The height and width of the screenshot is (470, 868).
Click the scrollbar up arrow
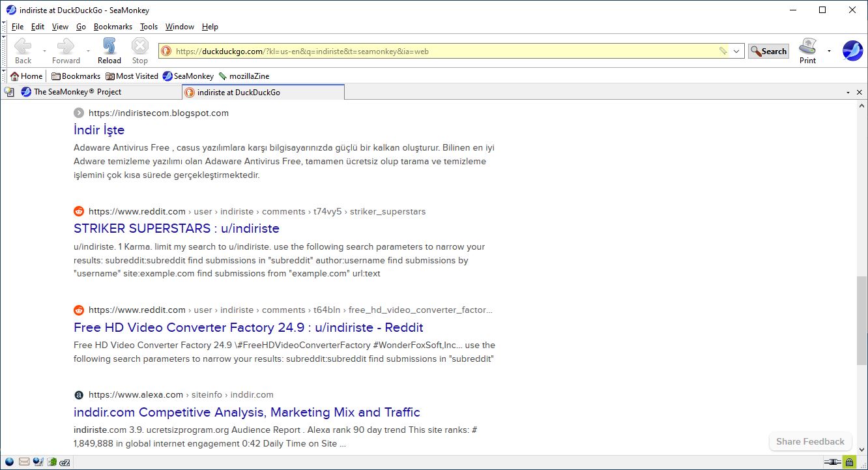click(861, 106)
